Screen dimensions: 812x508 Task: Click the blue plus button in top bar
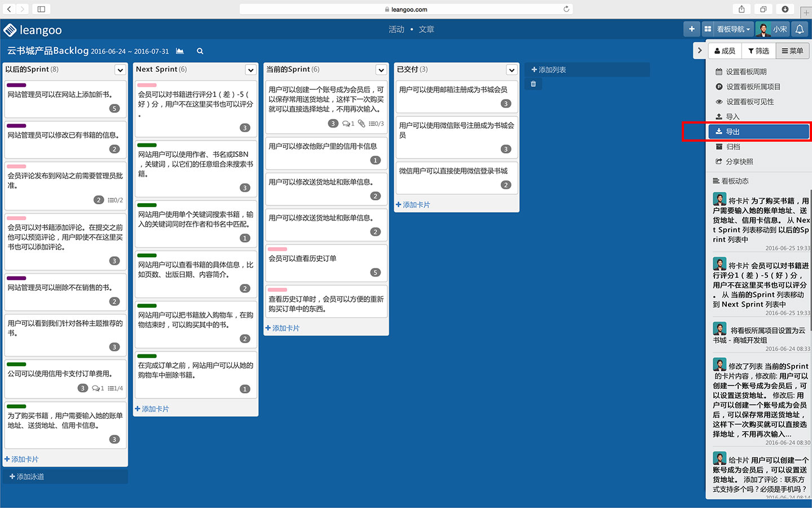(692, 29)
